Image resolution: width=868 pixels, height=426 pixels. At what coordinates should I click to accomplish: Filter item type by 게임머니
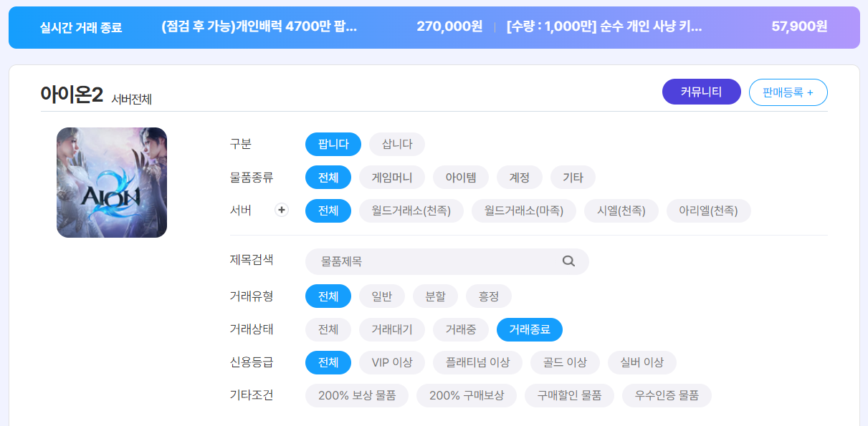coord(392,178)
